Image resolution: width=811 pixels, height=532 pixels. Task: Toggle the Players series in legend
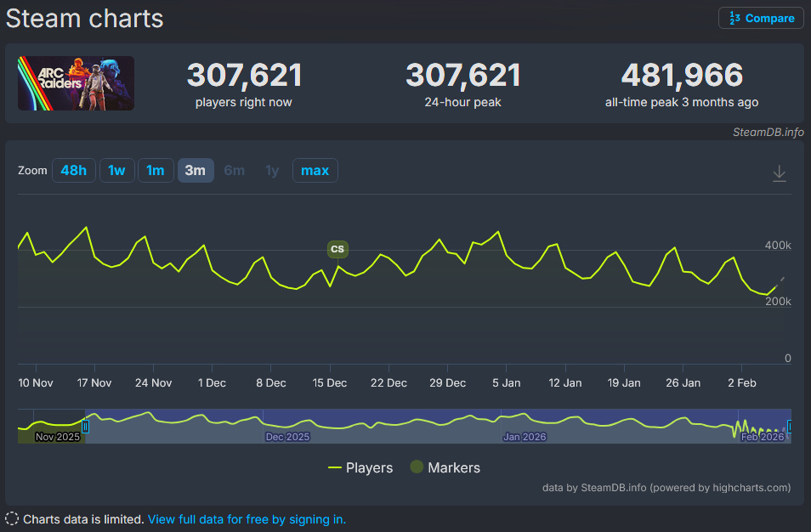[x=360, y=468]
